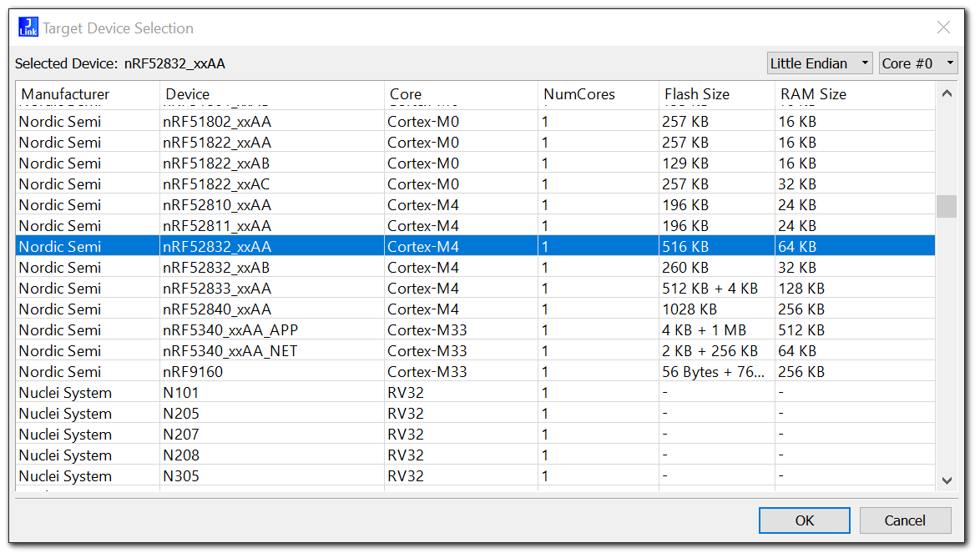Select Nuclei System device N207
The image size is (980, 558).
[475, 434]
